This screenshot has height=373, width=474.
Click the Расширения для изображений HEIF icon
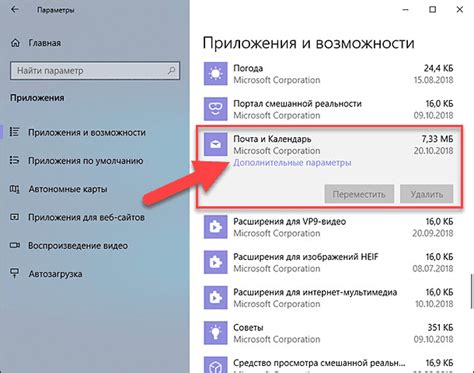pos(216,262)
